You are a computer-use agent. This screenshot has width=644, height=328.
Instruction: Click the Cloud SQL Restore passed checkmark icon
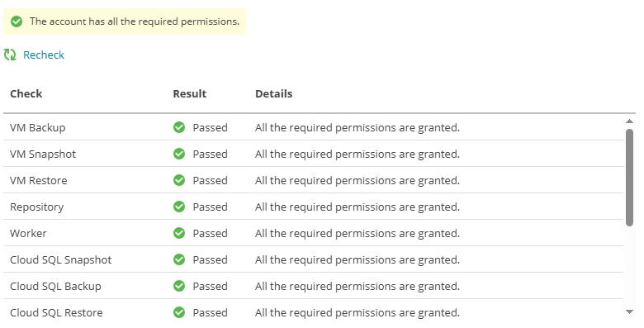click(179, 312)
